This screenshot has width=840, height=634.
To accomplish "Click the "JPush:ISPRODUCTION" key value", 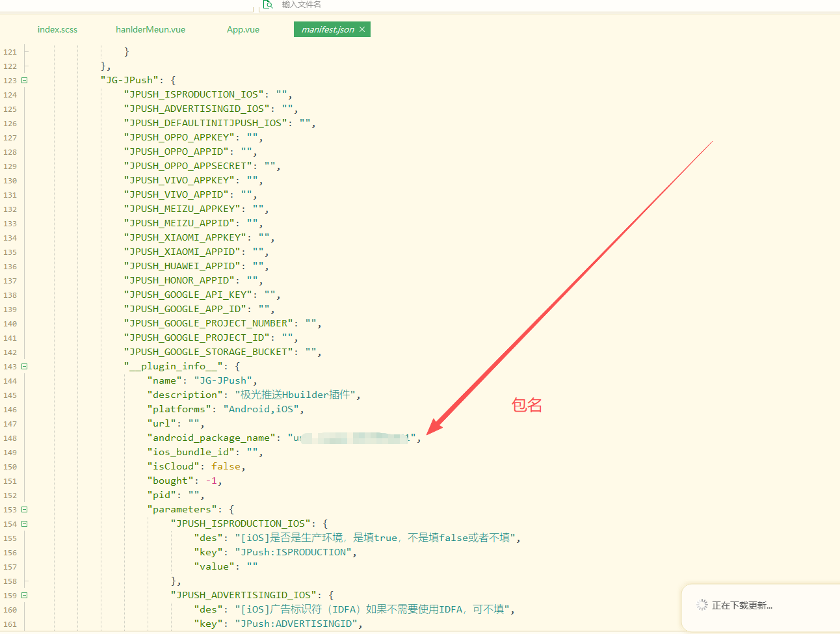I will tap(293, 552).
